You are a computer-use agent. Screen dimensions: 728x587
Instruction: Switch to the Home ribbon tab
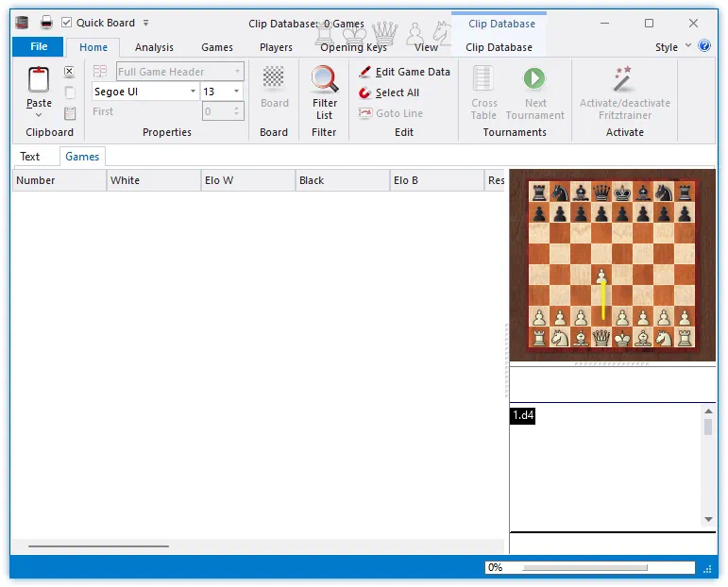tap(93, 47)
